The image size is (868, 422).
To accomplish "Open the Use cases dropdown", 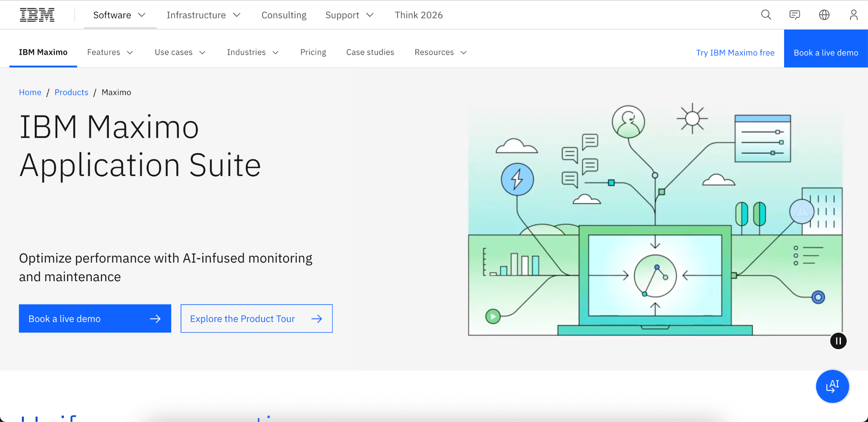I will [x=180, y=52].
